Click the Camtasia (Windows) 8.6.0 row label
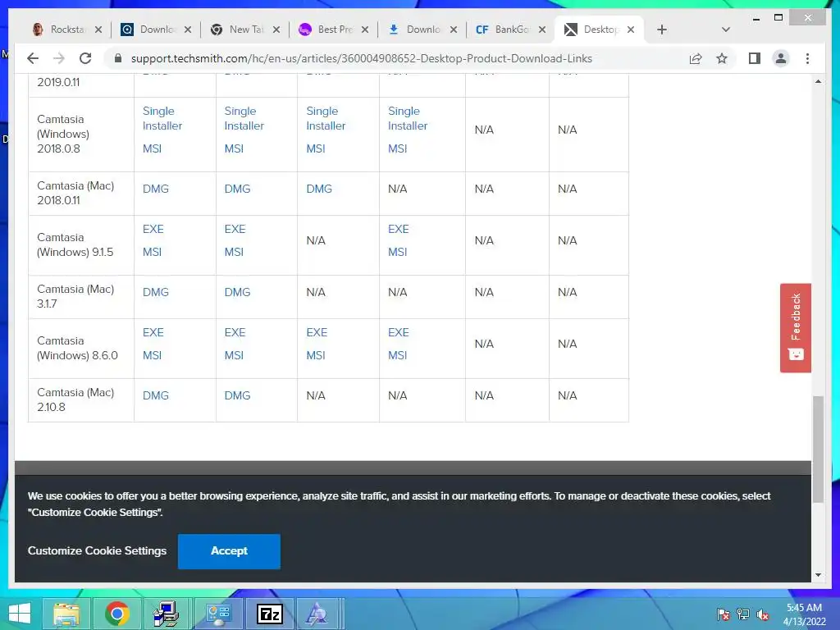This screenshot has height=630, width=840. click(77, 348)
